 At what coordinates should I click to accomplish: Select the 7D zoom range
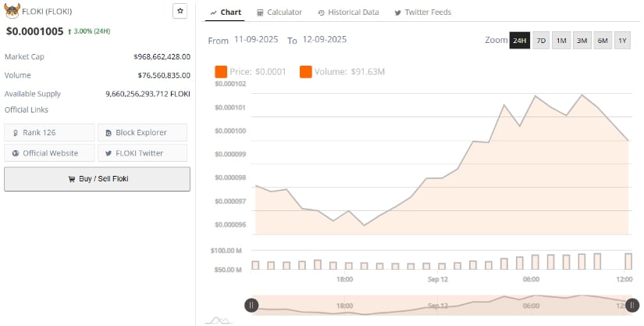pos(541,41)
